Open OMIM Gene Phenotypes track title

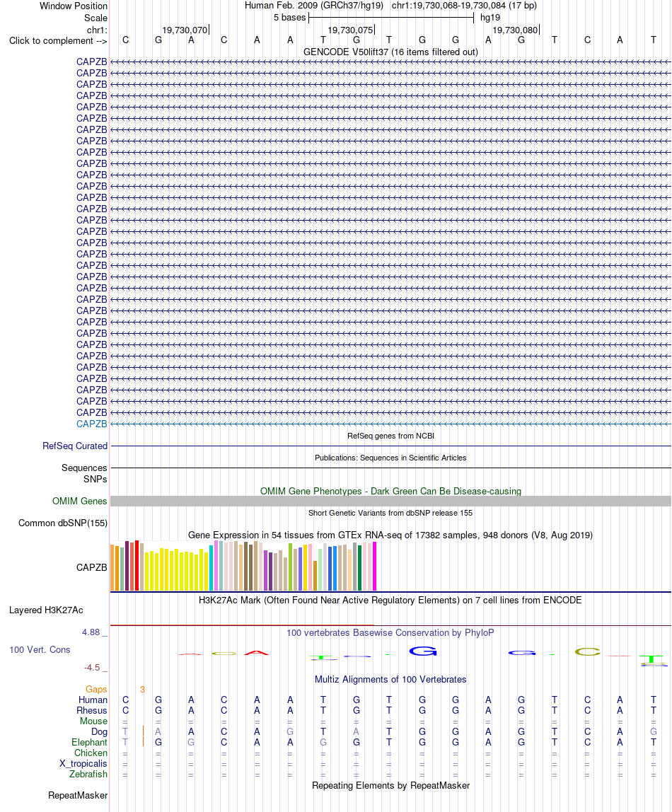click(390, 491)
